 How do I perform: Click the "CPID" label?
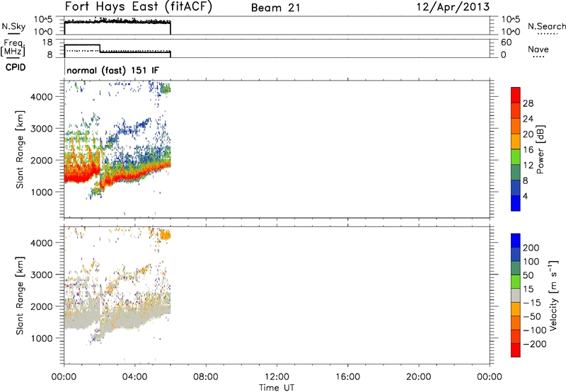(x=16, y=67)
